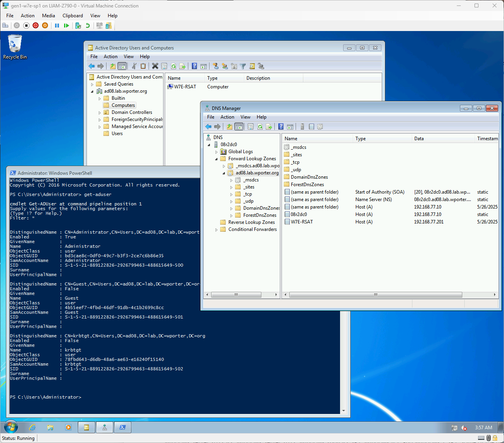Pause the virtual machine
The height and width of the screenshot is (443, 504).
57,26
